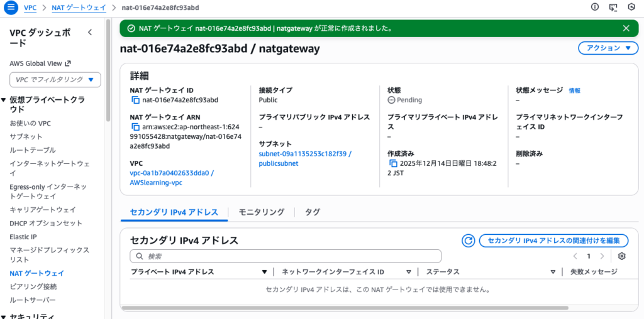Click the secondary IPv4 search field
Image resolution: width=644 pixels, height=319 pixels.
click(286, 256)
